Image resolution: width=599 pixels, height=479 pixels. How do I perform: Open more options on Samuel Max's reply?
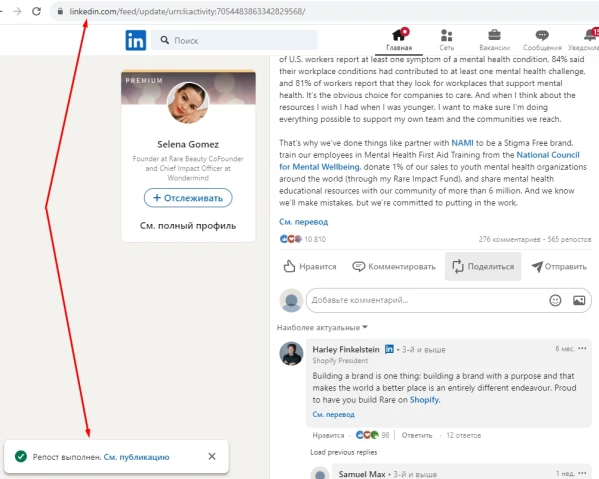(582, 473)
